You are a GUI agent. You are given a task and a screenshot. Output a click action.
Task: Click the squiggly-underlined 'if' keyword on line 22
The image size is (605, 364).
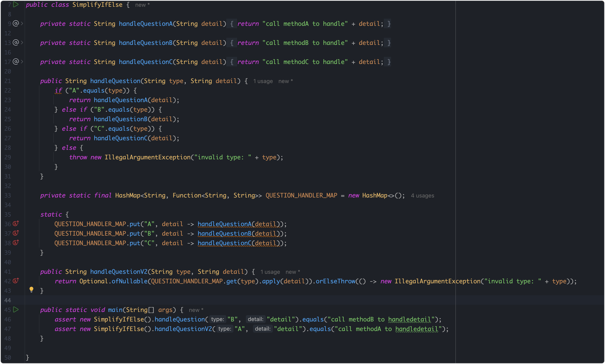pyautogui.click(x=58, y=91)
